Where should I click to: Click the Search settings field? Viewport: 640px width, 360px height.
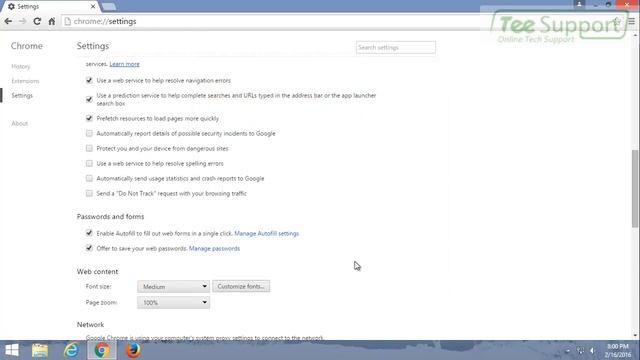(396, 47)
